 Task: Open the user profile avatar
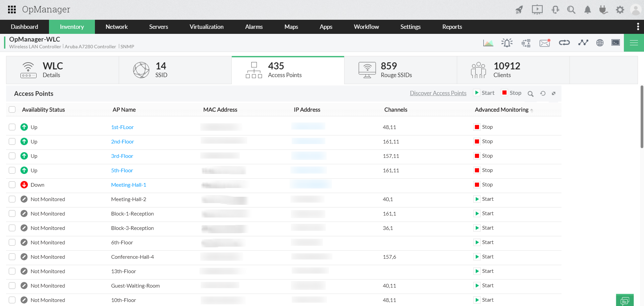point(636,10)
